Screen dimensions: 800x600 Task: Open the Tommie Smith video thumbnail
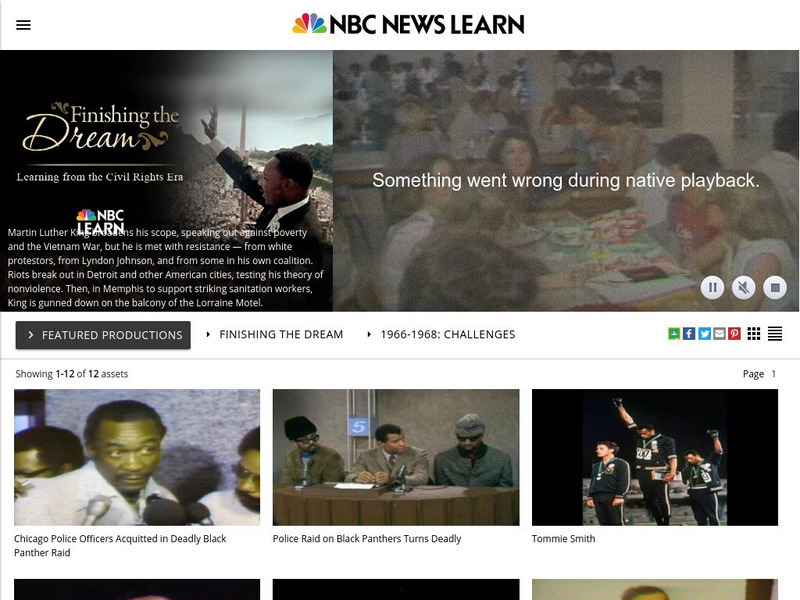click(x=655, y=457)
